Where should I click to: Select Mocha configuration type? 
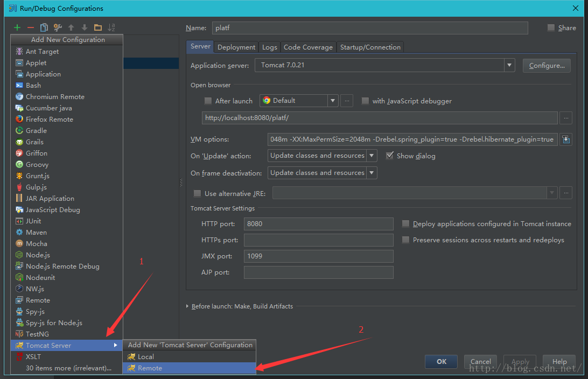point(67,243)
